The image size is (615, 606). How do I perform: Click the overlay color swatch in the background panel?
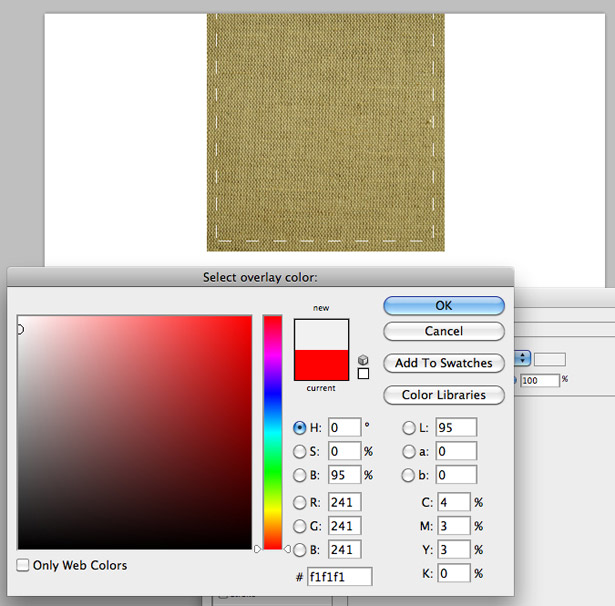click(549, 359)
